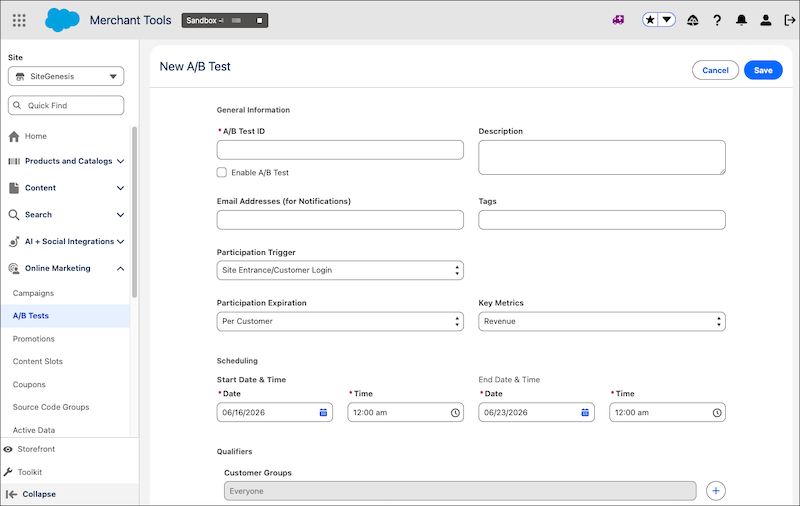
Task: Expand the Content section chevron
Action: click(120, 188)
